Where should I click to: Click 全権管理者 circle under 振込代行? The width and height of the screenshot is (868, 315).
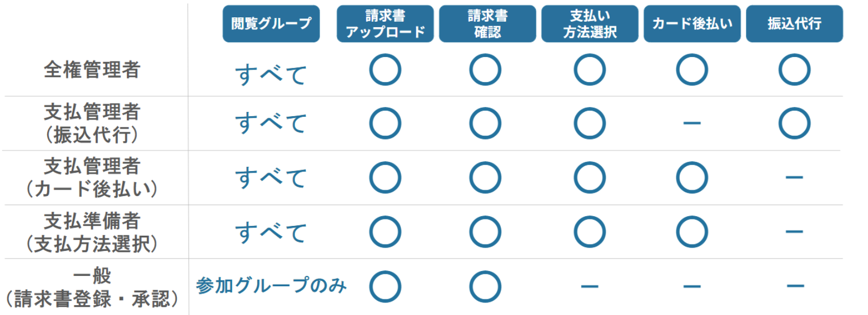click(794, 70)
